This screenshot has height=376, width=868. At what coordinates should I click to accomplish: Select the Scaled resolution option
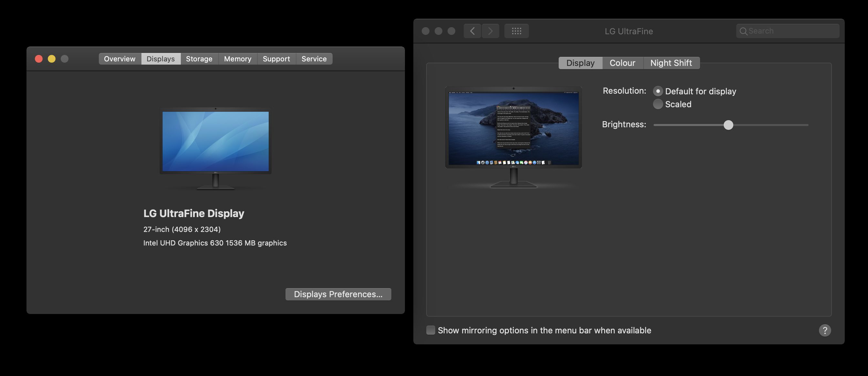(658, 104)
